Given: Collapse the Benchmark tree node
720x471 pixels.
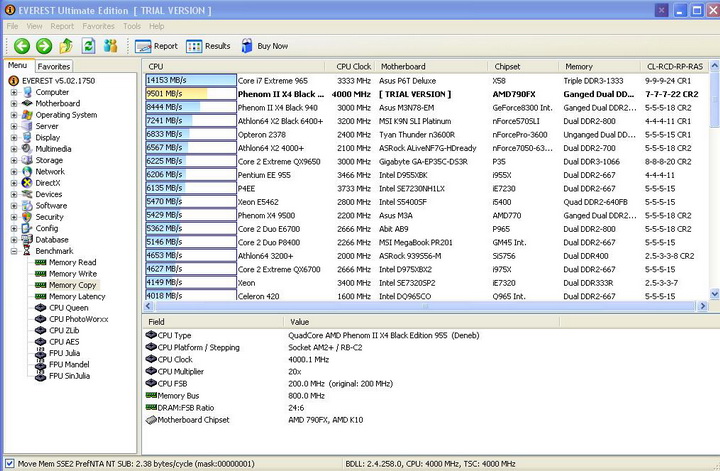Looking at the screenshot, I should coord(14,251).
